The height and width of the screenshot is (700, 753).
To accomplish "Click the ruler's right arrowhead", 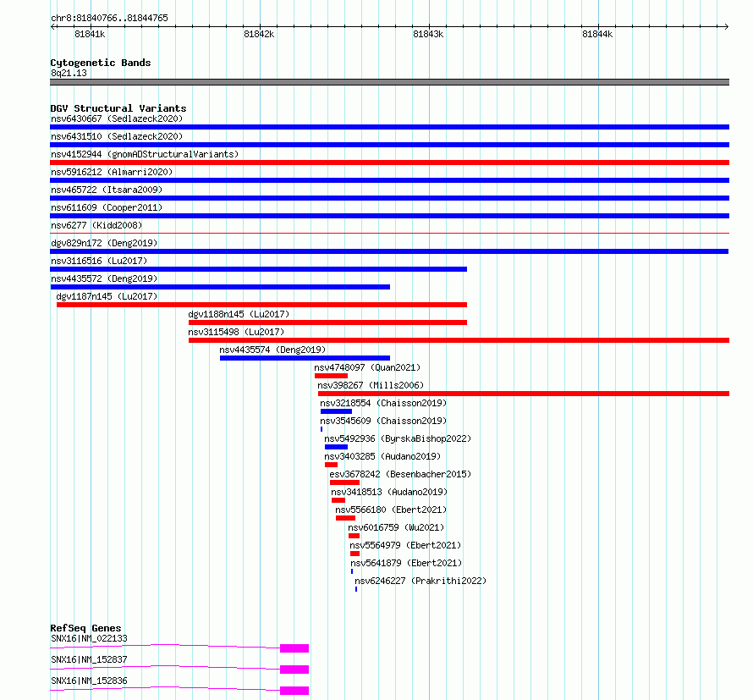I will (x=727, y=26).
